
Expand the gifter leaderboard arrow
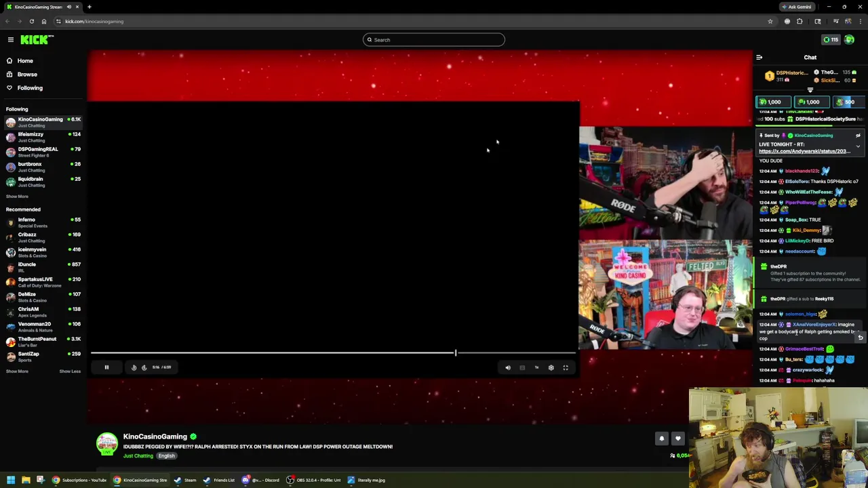(x=810, y=90)
